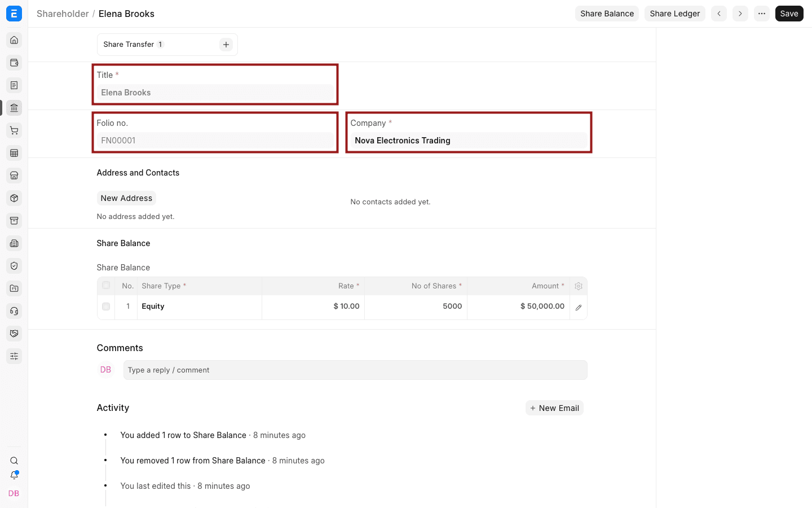812x508 pixels.
Task: Open the home icon in sidebar
Action: coord(14,40)
